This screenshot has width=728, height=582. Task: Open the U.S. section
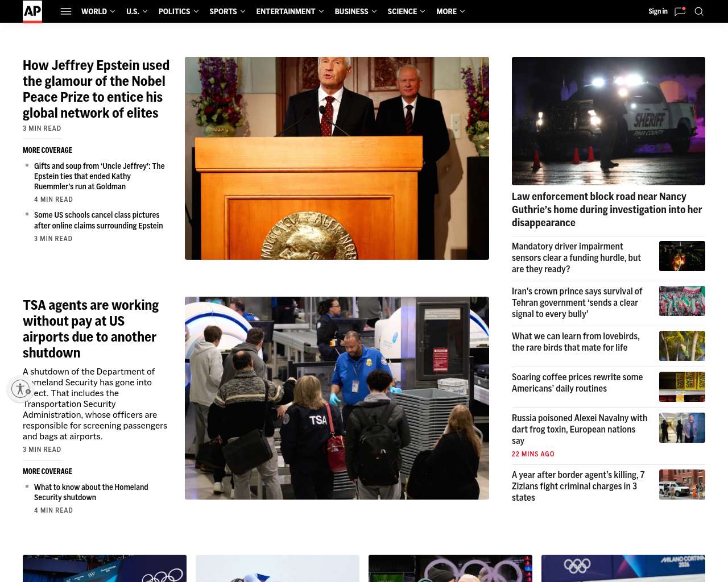133,11
